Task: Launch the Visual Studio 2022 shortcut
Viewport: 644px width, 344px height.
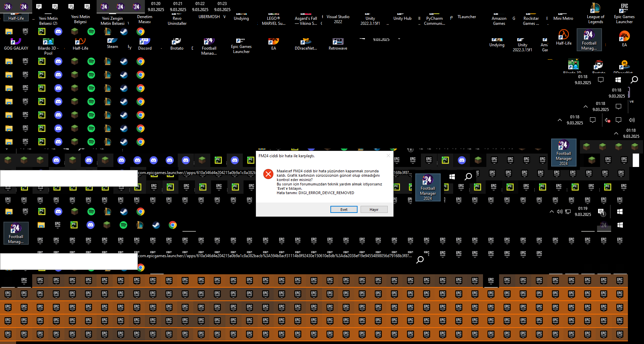Action: (338, 19)
